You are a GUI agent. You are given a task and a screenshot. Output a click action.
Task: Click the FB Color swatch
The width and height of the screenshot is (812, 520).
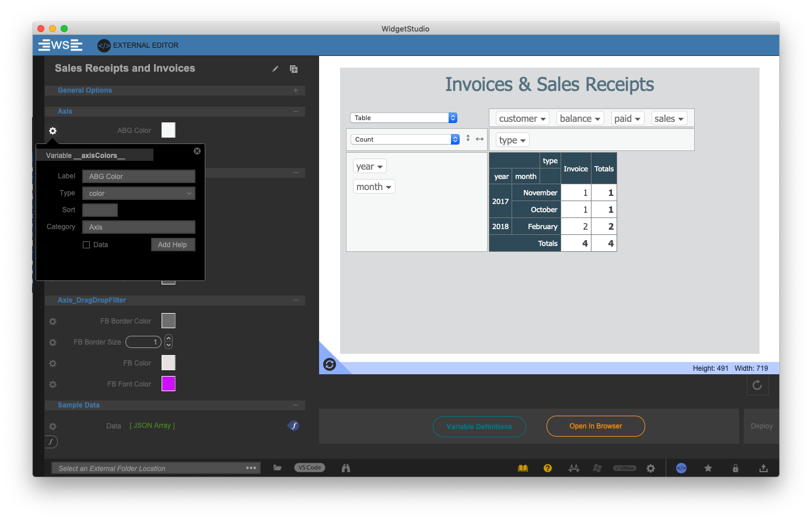pos(169,363)
